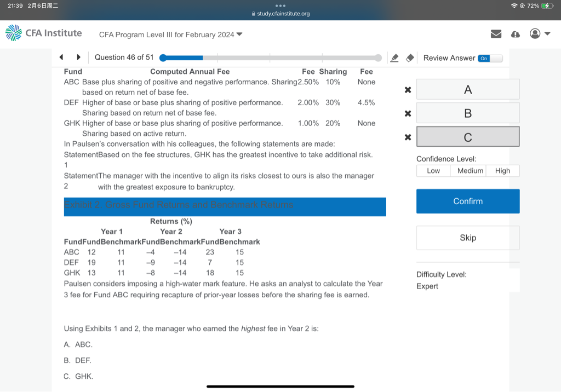
Task: Click answer text 'C. GHK.'
Action: [78, 376]
